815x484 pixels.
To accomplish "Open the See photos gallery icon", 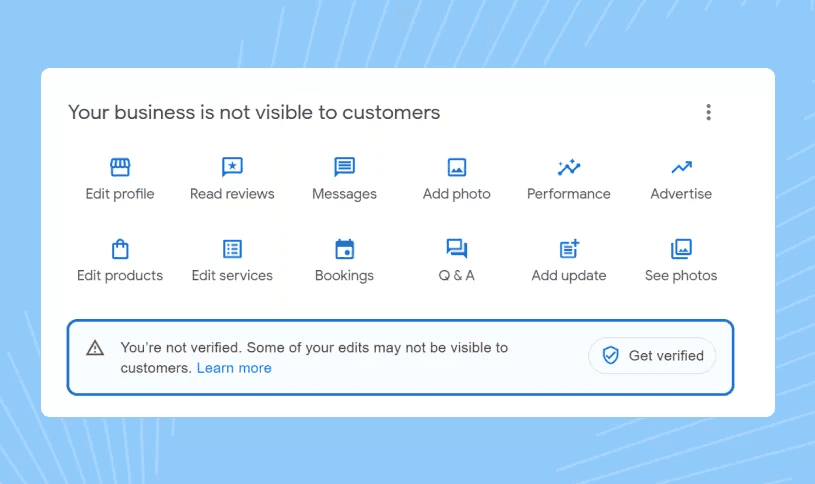I will click(x=681, y=249).
